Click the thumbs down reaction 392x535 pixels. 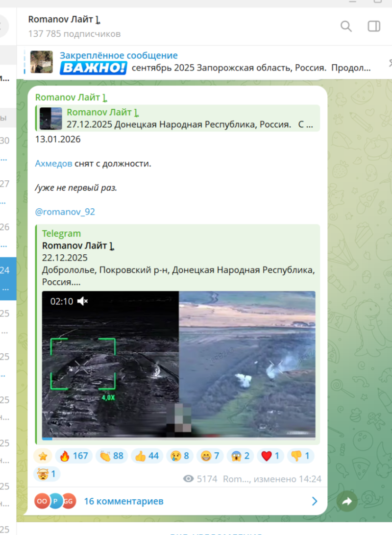300,456
